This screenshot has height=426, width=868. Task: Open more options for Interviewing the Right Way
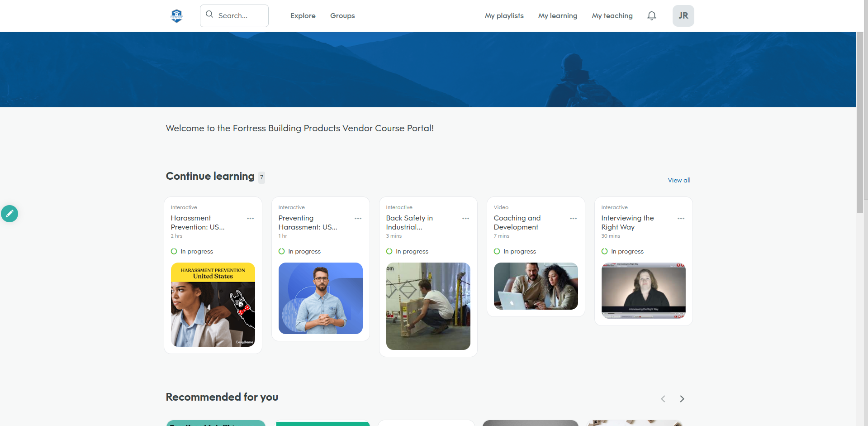coord(681,219)
